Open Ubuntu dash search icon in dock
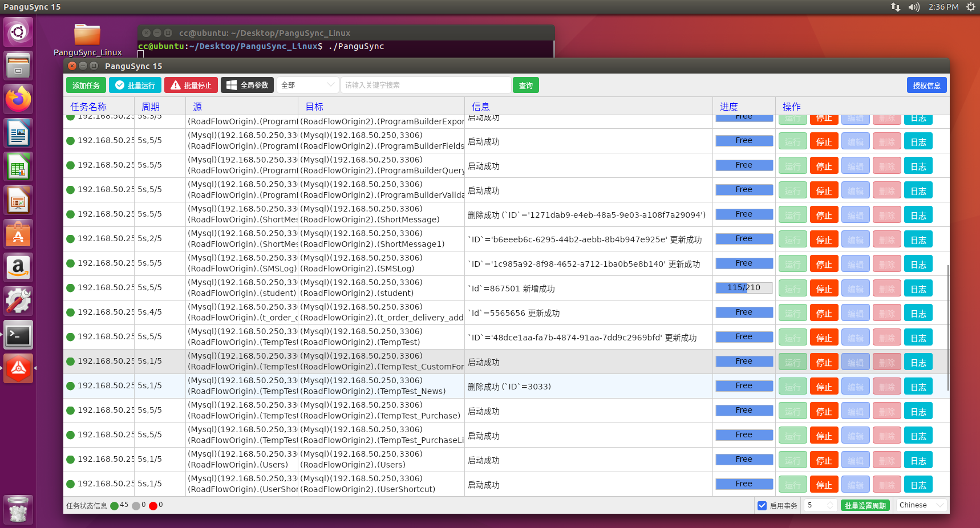The height and width of the screenshot is (528, 980). 18,32
